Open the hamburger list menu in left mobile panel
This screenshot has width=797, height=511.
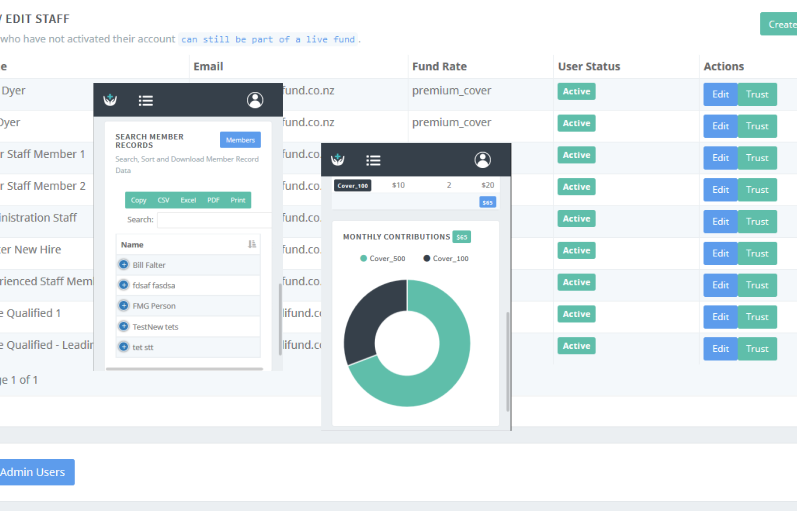146,100
